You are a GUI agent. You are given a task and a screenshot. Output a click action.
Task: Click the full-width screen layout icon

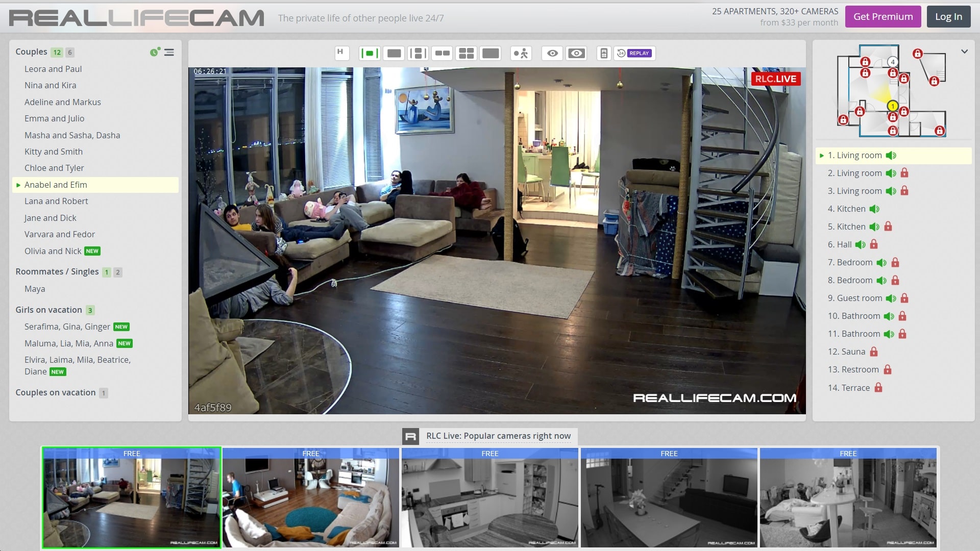(x=491, y=53)
